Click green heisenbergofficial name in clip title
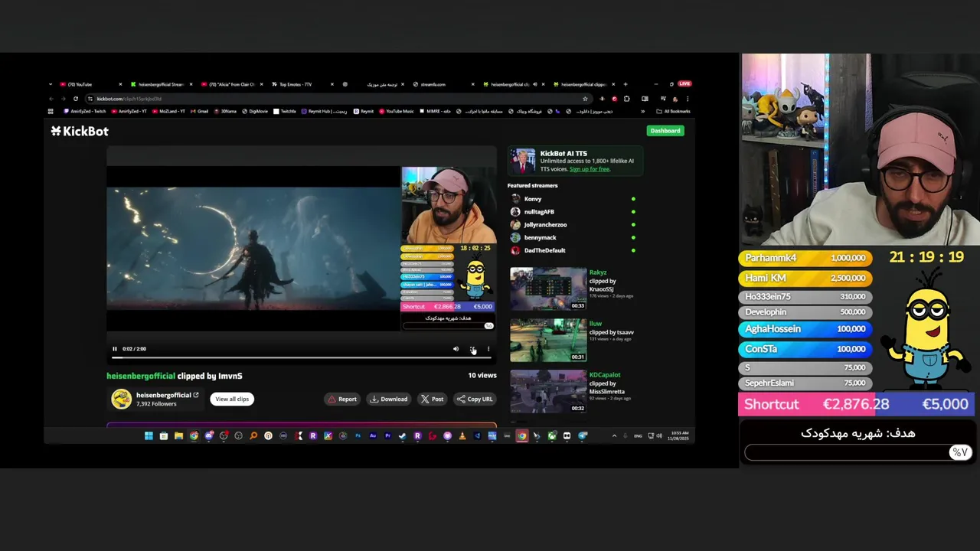The height and width of the screenshot is (551, 980). (141, 376)
